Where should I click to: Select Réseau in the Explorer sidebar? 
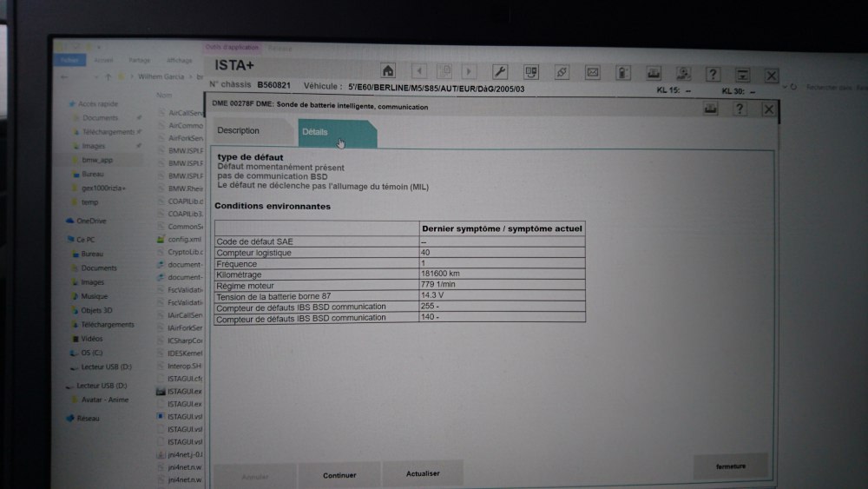[88, 418]
